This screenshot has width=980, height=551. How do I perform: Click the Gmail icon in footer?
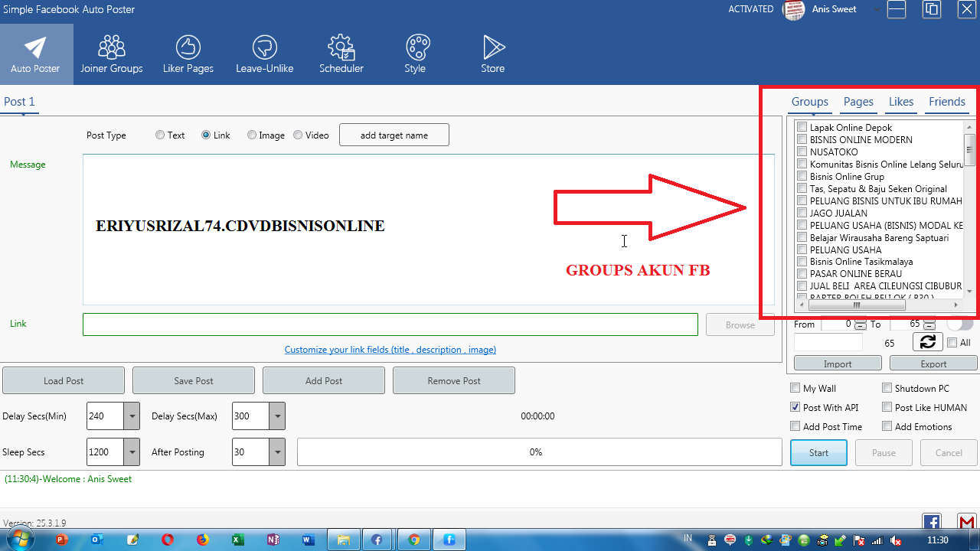point(966,522)
